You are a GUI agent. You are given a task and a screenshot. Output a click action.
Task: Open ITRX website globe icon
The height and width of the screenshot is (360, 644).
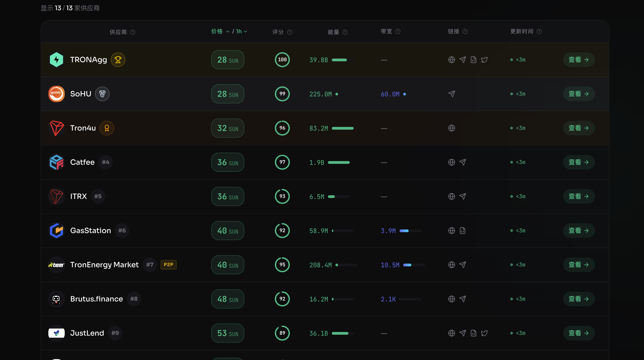451,196
